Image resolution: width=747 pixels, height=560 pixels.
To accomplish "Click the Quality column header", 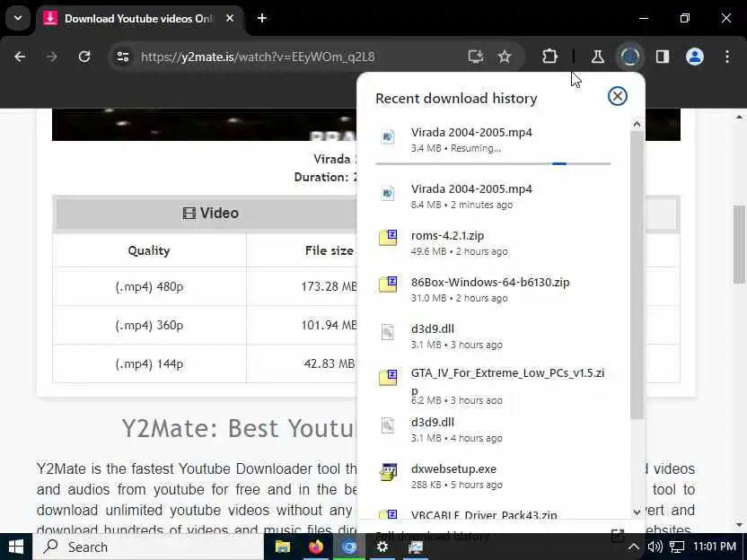I will coord(149,250).
